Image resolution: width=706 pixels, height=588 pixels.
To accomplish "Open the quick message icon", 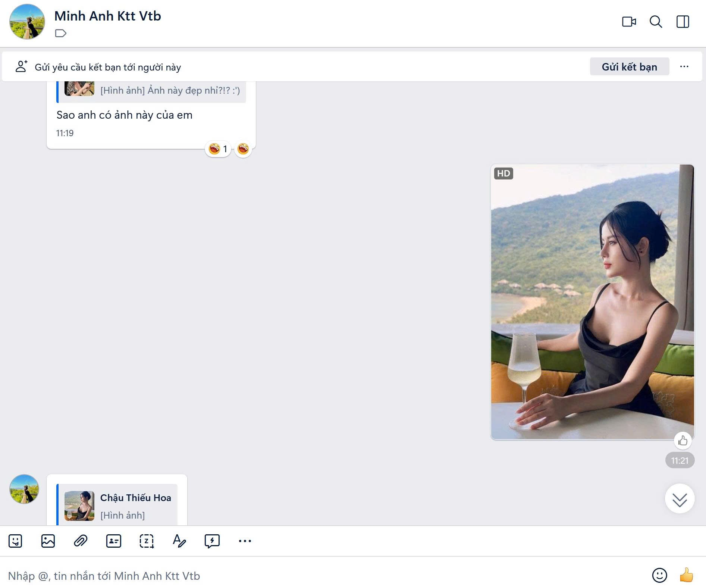I will coord(212,541).
